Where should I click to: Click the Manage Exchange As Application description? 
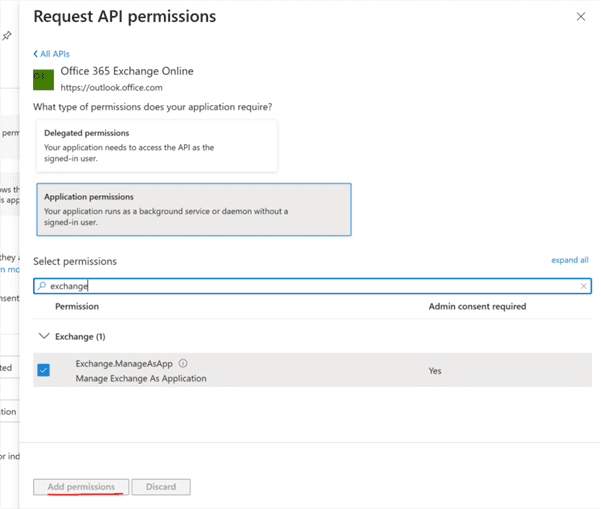(141, 378)
